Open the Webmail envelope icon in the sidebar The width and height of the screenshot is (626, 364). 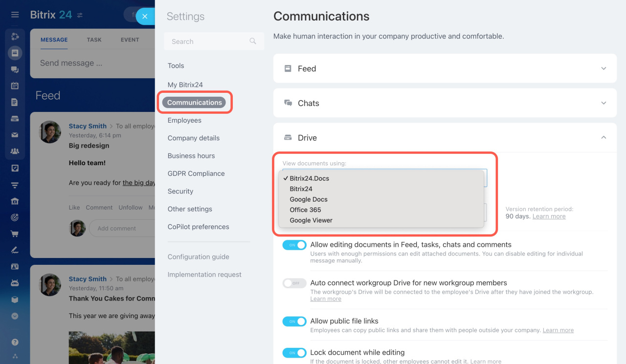[x=15, y=135]
